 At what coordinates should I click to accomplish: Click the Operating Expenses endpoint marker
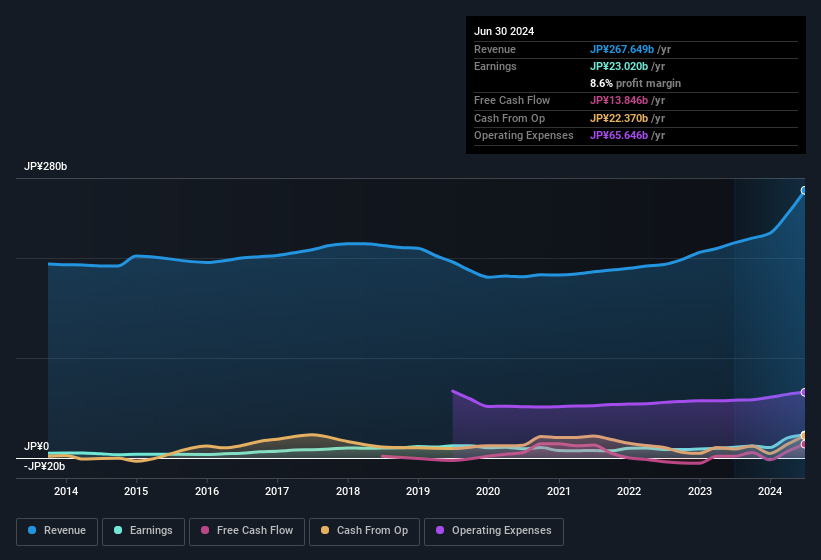tap(804, 392)
